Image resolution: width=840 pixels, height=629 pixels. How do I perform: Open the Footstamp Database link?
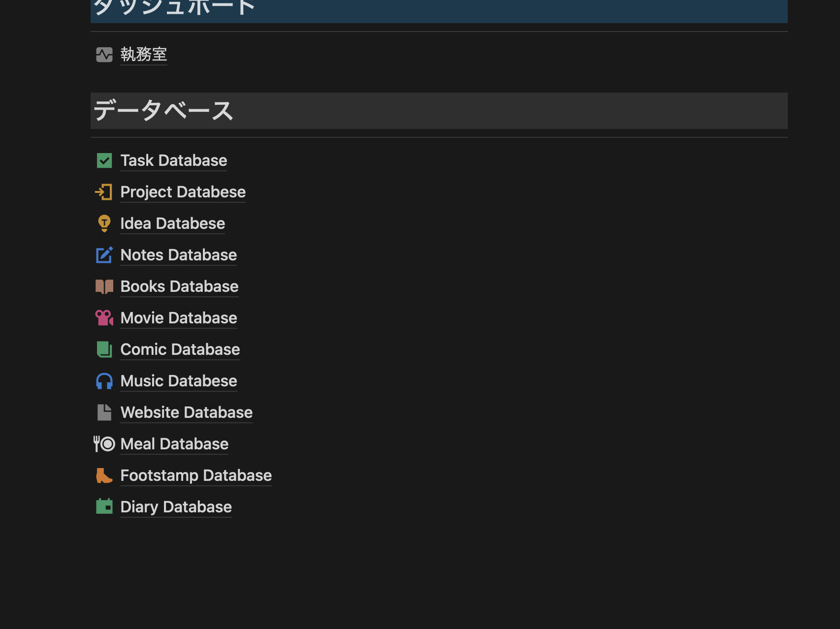[196, 475]
